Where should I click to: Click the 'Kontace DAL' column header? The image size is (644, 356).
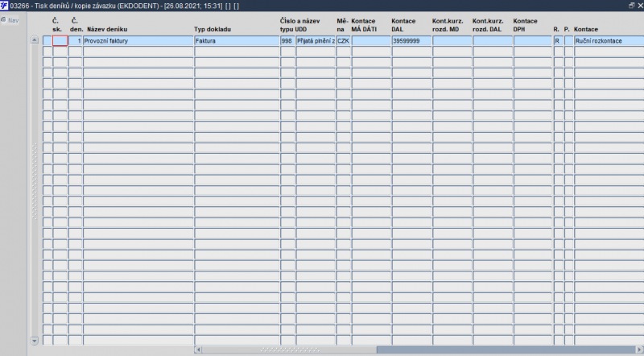click(403, 25)
